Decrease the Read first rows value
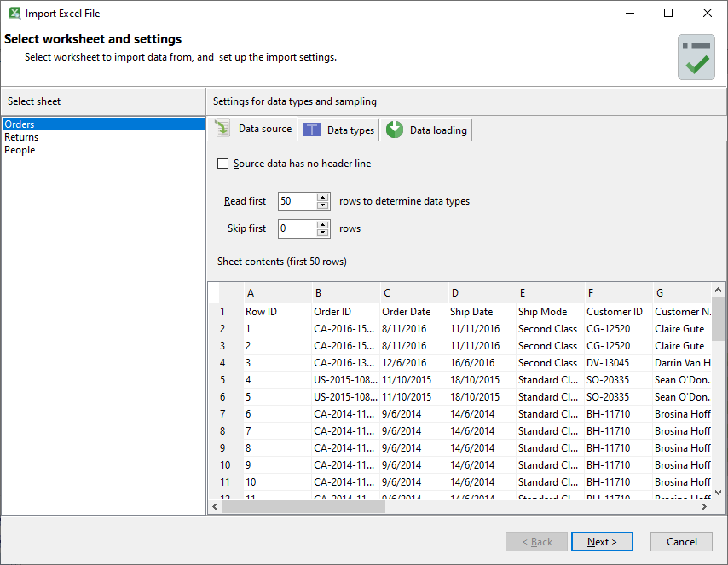Screen dimensions: 728x565 click(323, 206)
